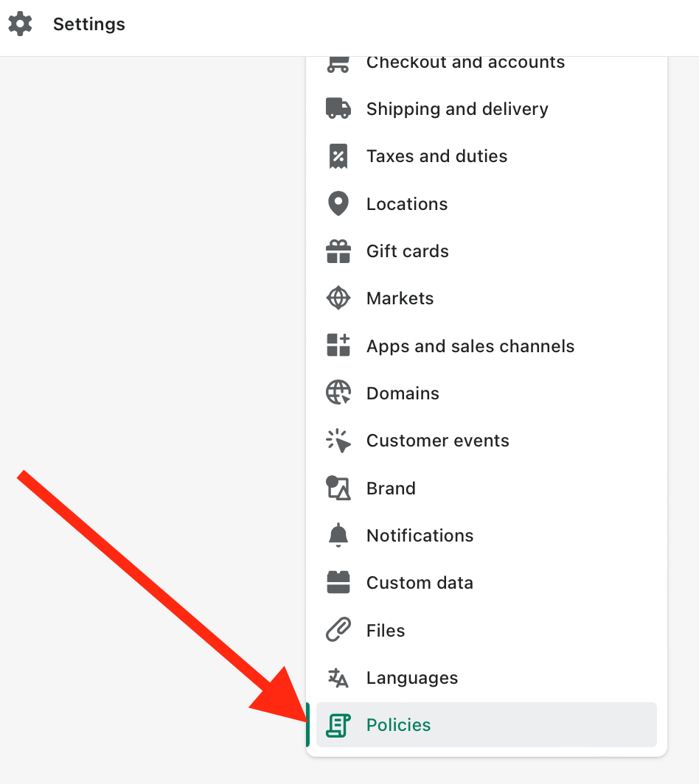Click the Taxes and duties receipt icon

(x=338, y=156)
